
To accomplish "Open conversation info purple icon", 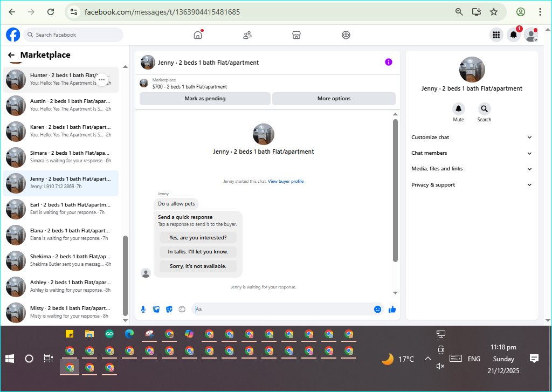I will (388, 63).
